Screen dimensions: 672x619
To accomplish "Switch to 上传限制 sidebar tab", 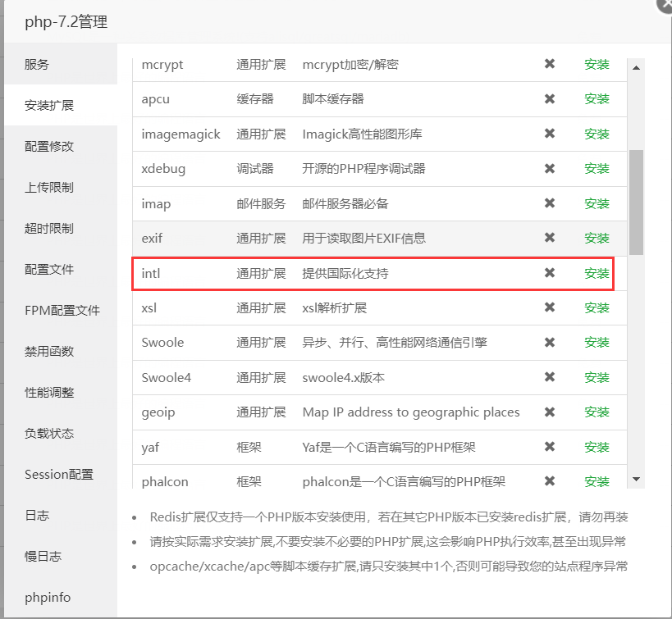I will click(x=61, y=187).
